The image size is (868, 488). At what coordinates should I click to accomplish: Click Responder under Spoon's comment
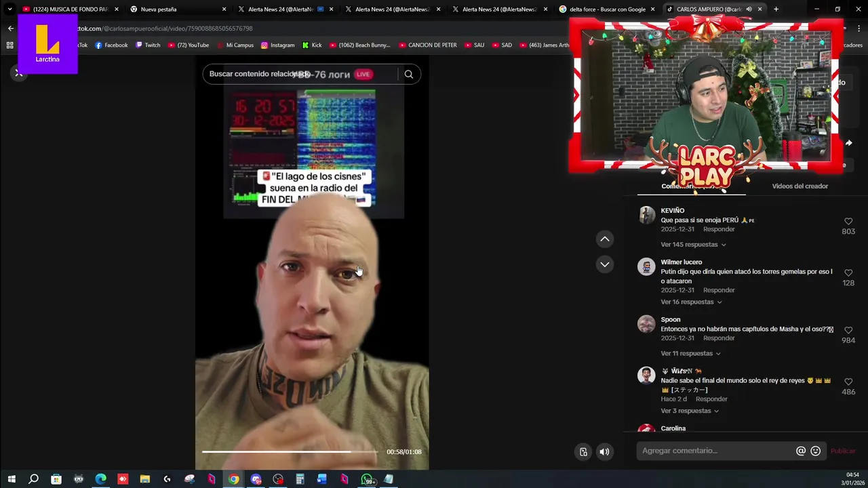point(719,338)
